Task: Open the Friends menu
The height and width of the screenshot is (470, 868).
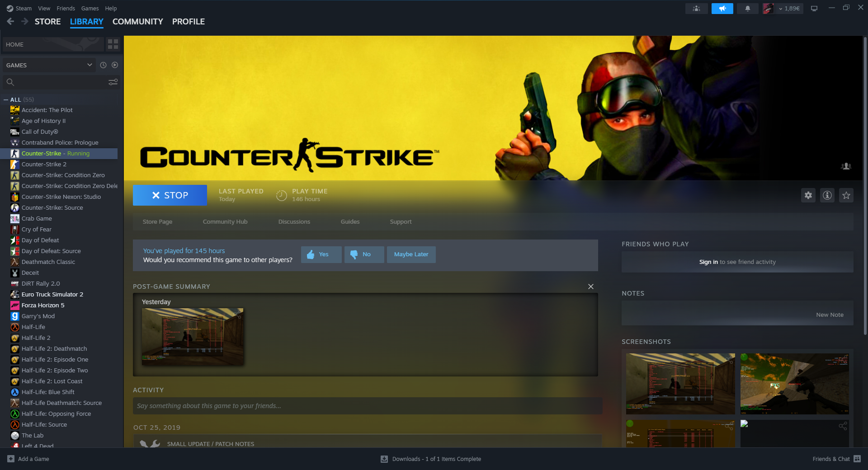Action: [x=66, y=9]
